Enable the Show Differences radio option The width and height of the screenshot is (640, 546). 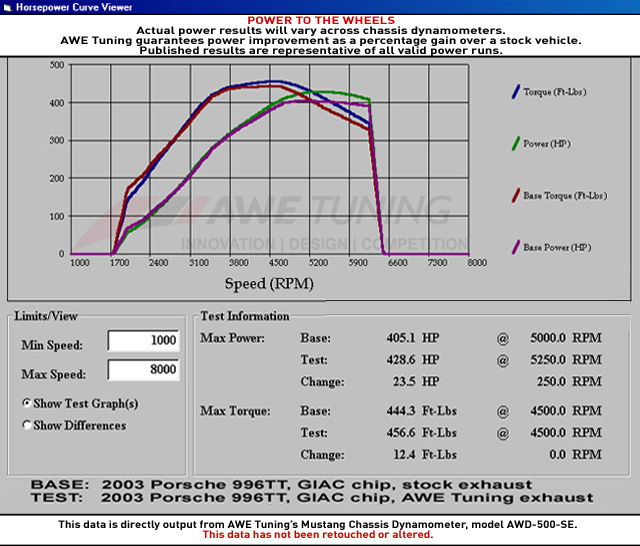(27, 425)
